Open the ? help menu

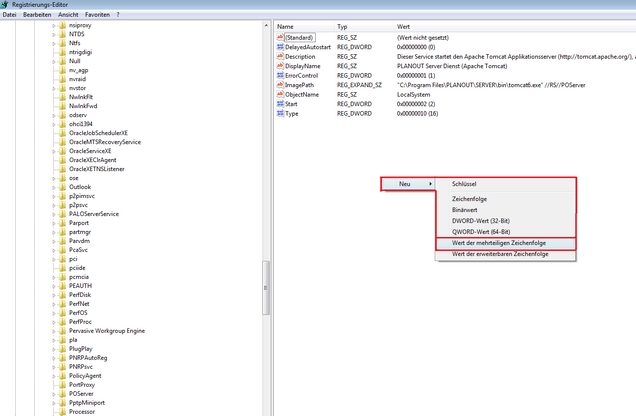[x=118, y=15]
